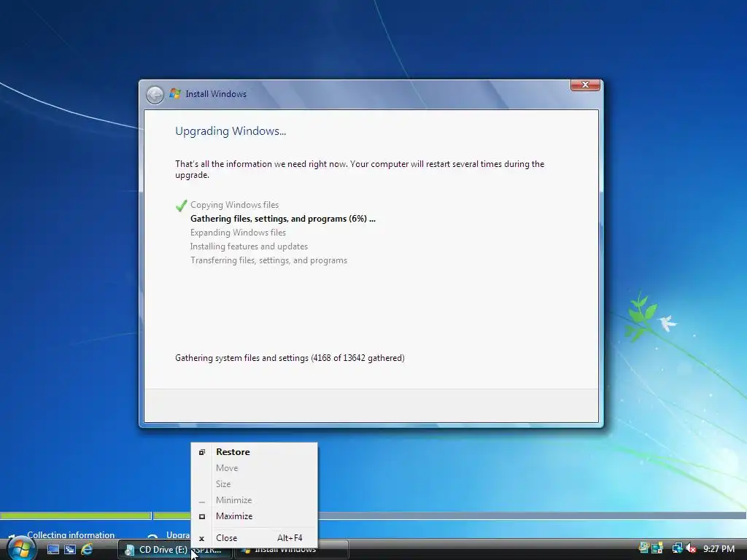
Task: Select the CD Drive (E:) taskbar button
Action: (175, 550)
